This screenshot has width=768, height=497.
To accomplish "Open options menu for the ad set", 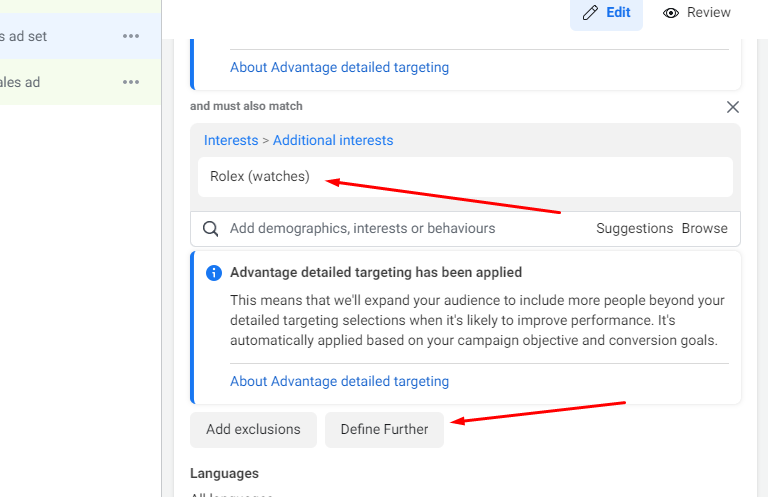I will [x=131, y=37].
